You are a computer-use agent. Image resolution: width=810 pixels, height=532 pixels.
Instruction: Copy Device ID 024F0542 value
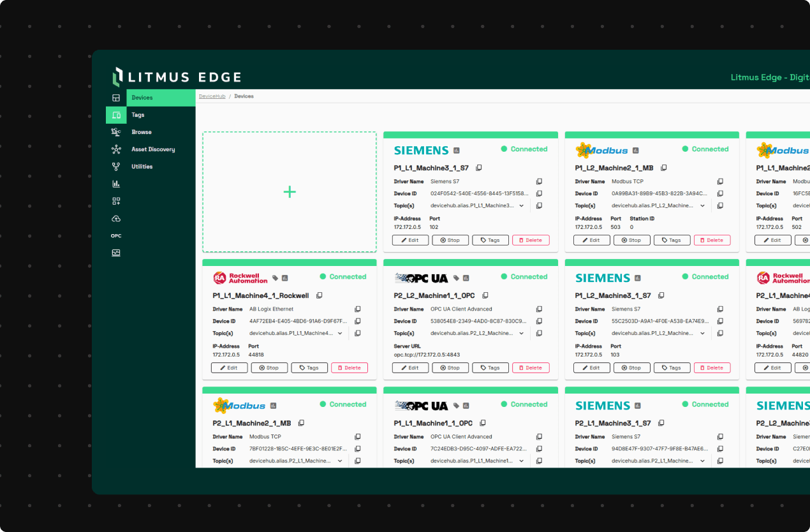coord(539,194)
